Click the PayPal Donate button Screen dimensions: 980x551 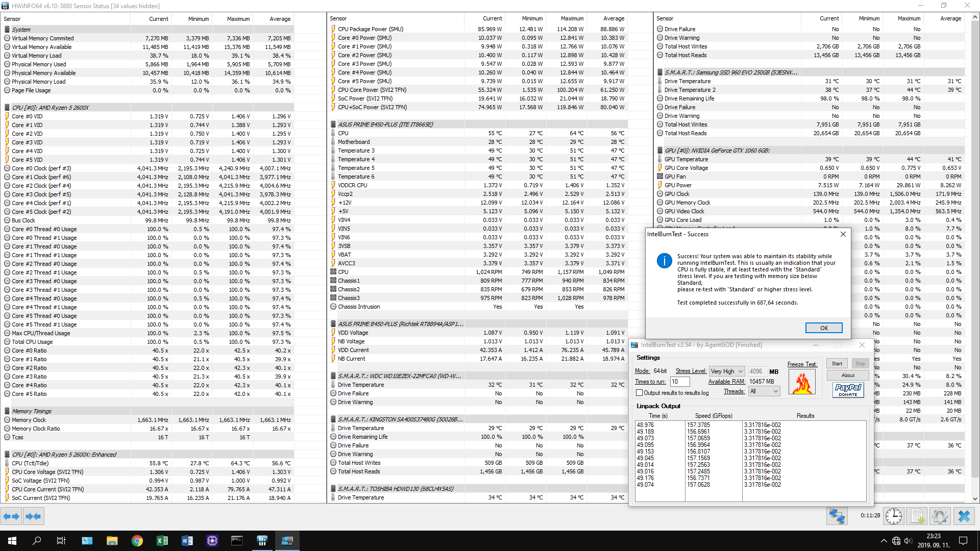point(848,390)
